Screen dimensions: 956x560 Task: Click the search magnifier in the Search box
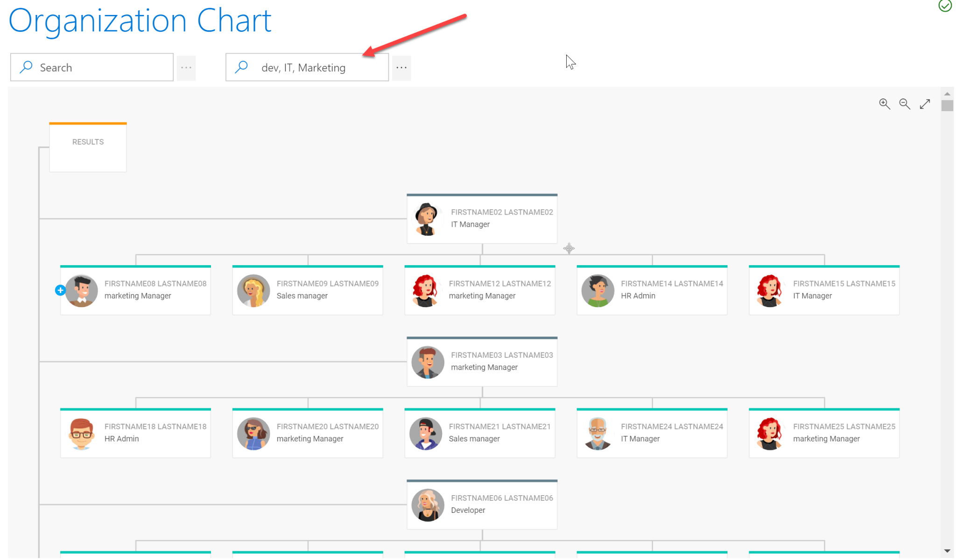coord(26,67)
